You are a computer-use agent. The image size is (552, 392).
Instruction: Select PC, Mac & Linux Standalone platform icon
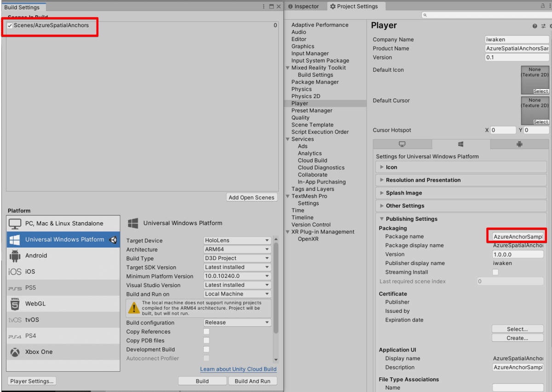coord(15,224)
